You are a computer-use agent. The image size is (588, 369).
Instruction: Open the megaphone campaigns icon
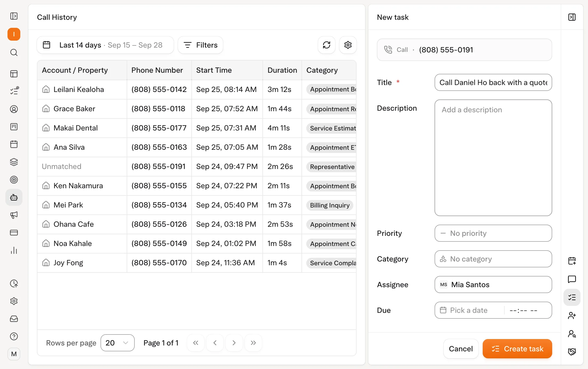[x=14, y=215]
